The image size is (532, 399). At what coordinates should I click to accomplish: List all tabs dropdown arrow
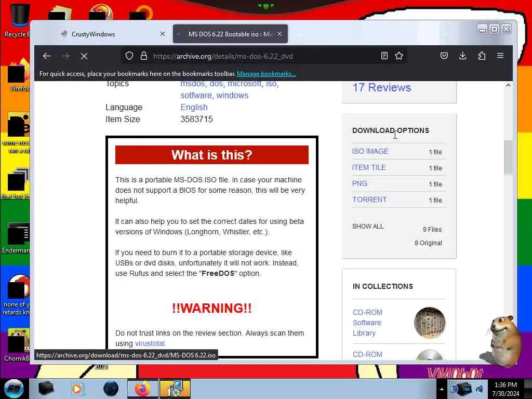coord(445,34)
